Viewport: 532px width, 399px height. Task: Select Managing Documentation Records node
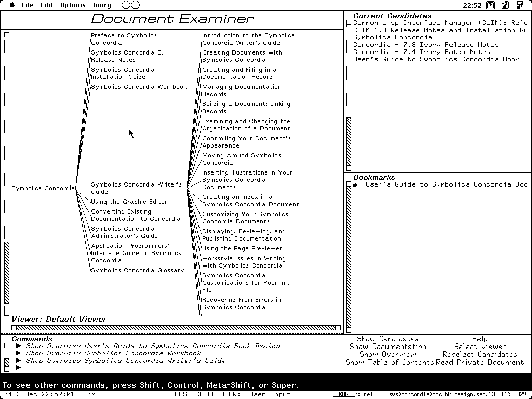[x=242, y=90]
